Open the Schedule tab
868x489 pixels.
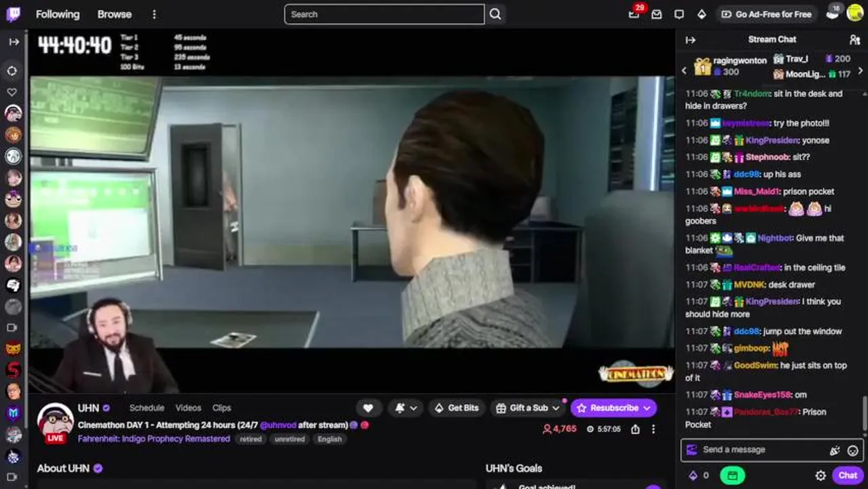tap(147, 408)
